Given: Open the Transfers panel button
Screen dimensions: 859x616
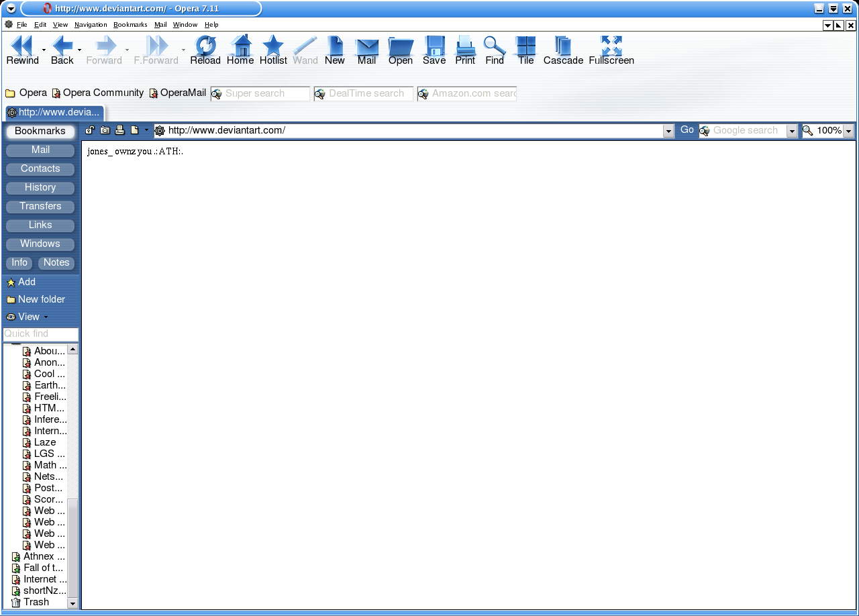Looking at the screenshot, I should (x=40, y=206).
